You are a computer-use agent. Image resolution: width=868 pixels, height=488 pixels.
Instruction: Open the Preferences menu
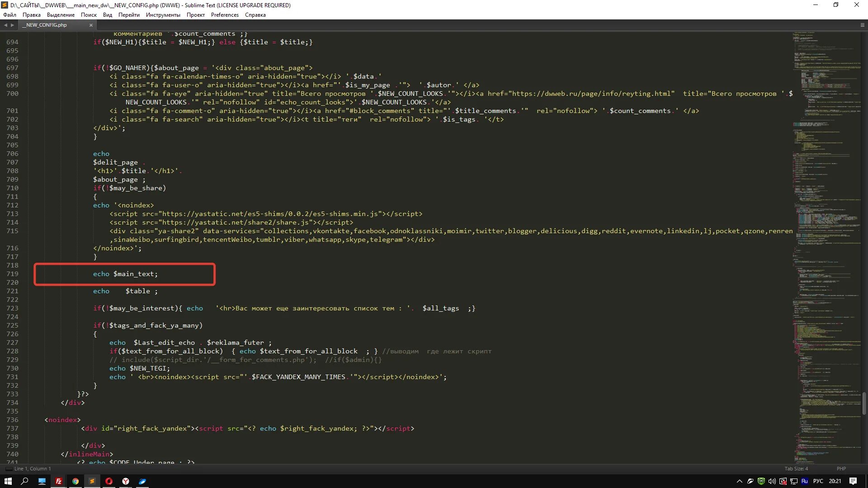(x=224, y=15)
